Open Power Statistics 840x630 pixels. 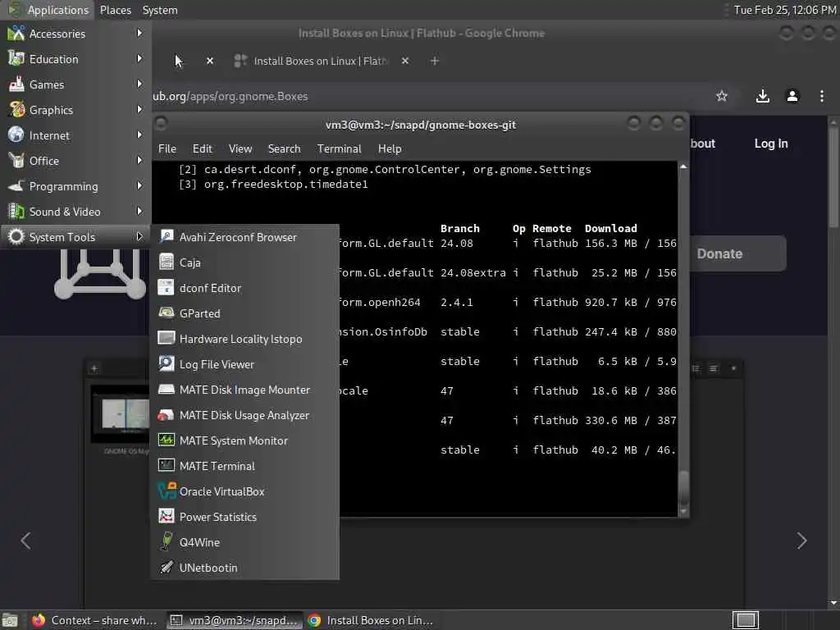point(244,517)
